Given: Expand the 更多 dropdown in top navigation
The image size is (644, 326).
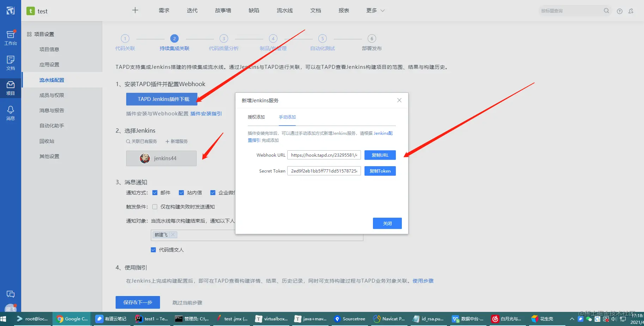Looking at the screenshot, I should [375, 11].
